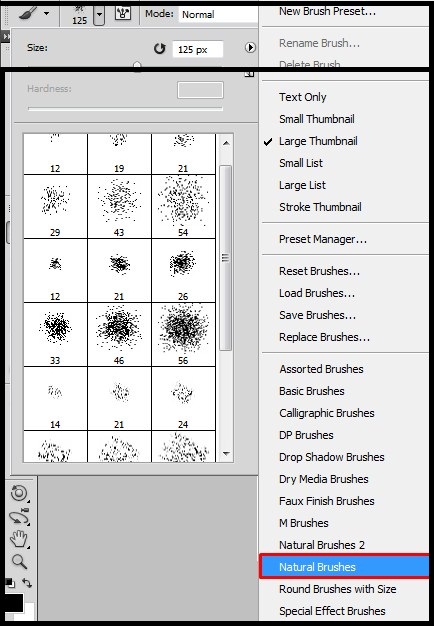This screenshot has width=434, height=626.
Task: Swap foreground and background colors
Action: [x=27, y=583]
